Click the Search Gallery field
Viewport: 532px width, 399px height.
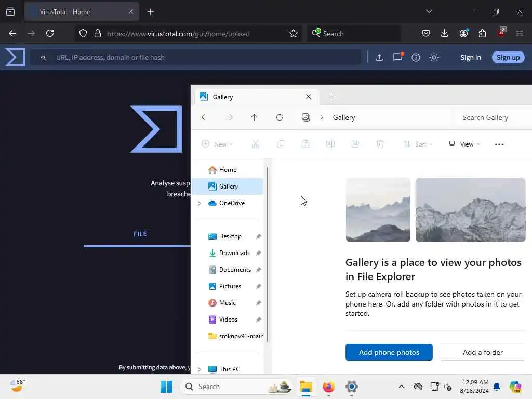coord(493,117)
